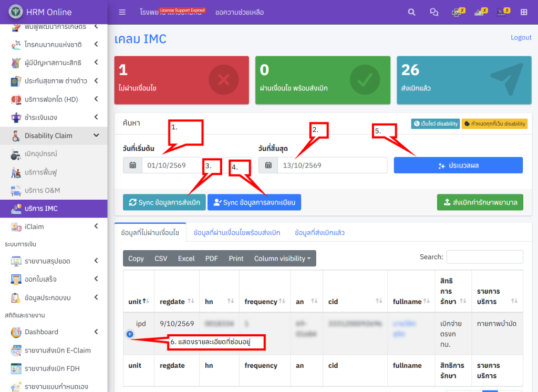Export table as PDF
This screenshot has width=538, height=392.
point(211,259)
